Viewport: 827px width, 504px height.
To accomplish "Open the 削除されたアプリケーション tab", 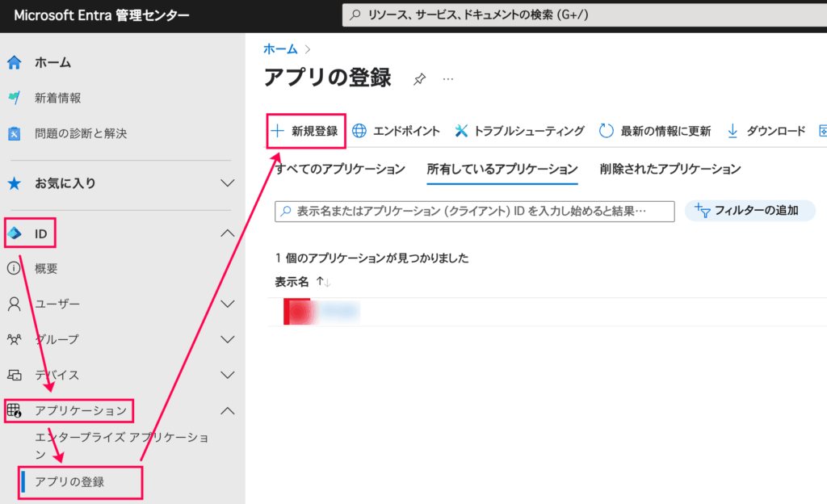I will [x=670, y=170].
